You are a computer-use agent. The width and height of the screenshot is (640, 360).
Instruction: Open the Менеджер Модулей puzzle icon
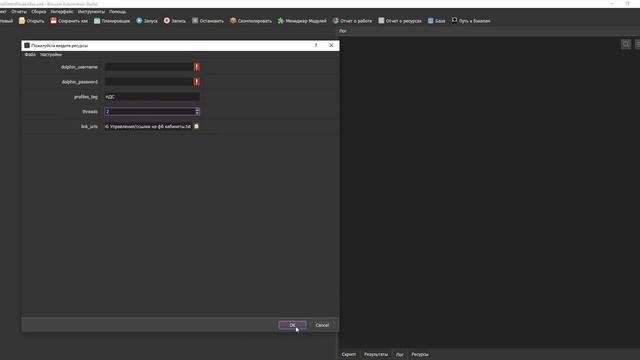point(281,20)
